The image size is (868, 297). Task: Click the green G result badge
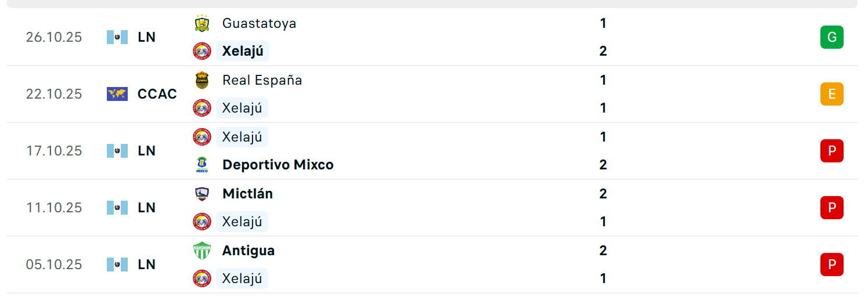[831, 37]
